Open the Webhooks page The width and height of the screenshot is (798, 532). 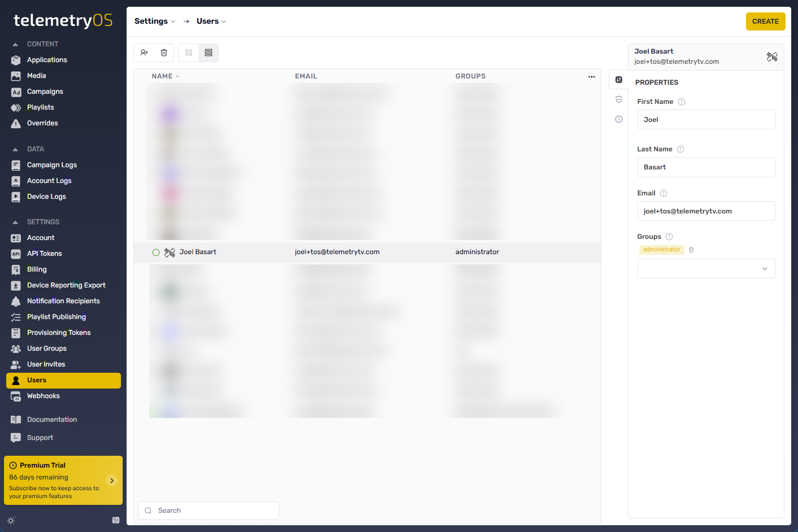click(x=44, y=396)
